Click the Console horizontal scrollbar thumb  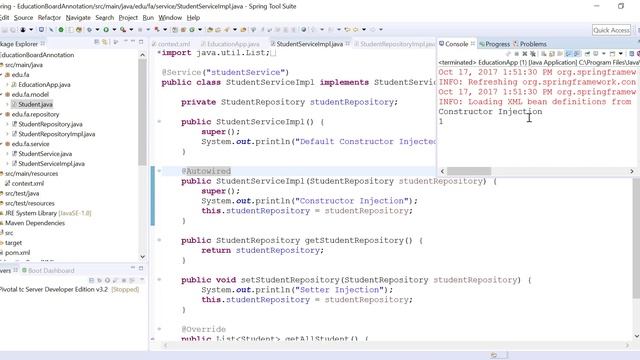point(469,171)
